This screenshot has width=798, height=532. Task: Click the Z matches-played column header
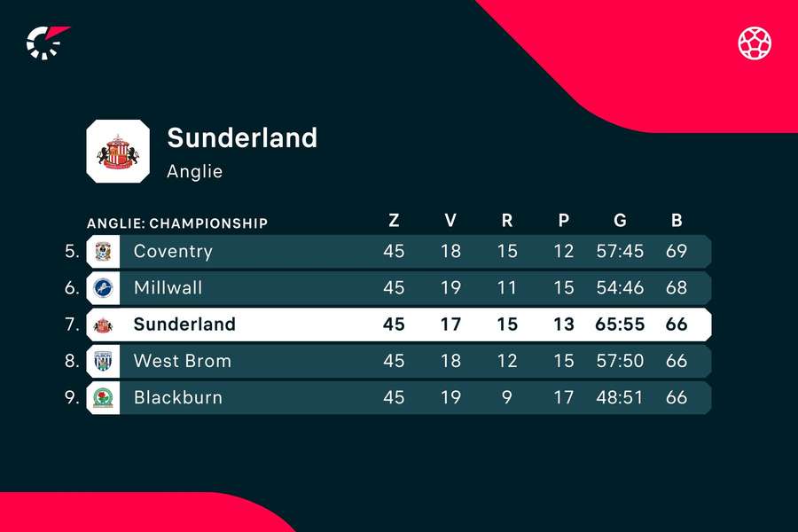coord(394,222)
